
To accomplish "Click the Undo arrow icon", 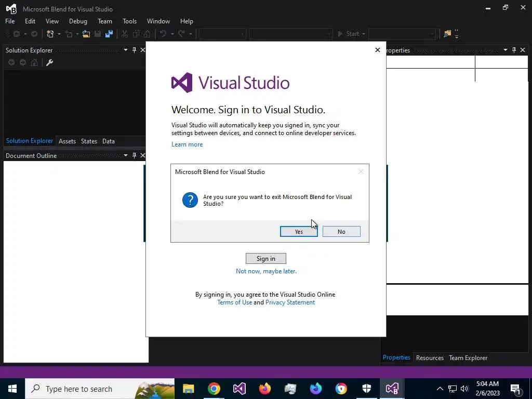I will coord(163,34).
